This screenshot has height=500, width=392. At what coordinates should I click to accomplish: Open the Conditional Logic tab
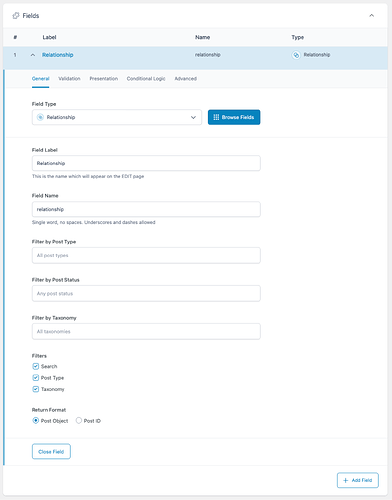click(x=146, y=79)
